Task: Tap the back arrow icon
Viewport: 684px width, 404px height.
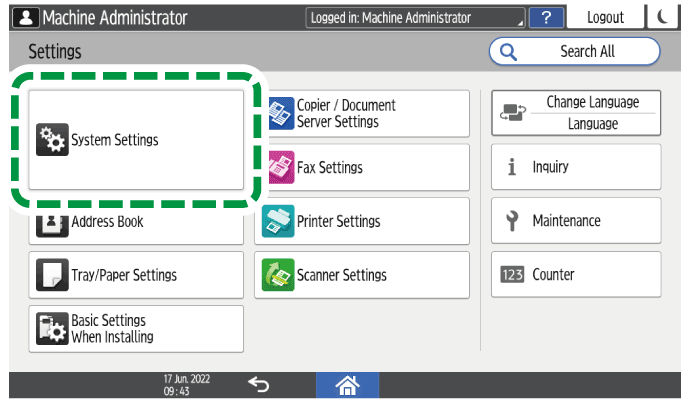Action: click(258, 385)
